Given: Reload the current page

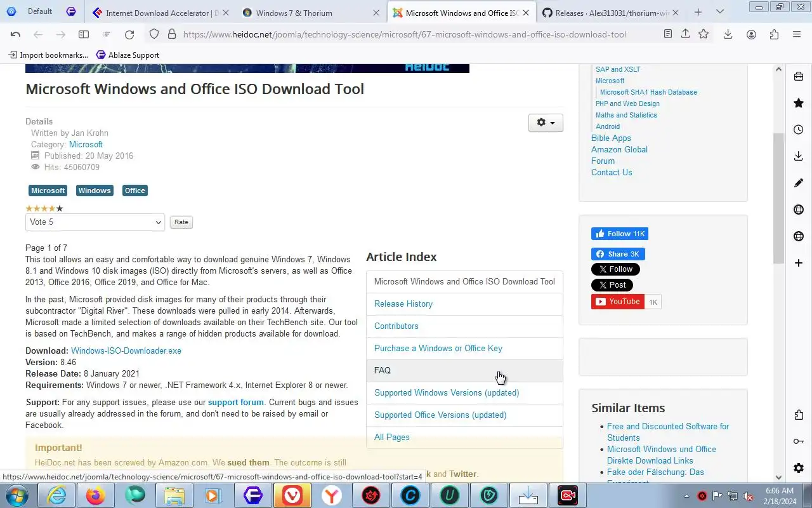Looking at the screenshot, I should (129, 34).
